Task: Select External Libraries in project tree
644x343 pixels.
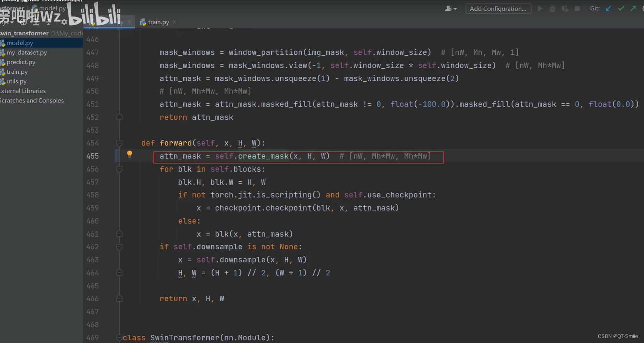Action: pos(23,91)
